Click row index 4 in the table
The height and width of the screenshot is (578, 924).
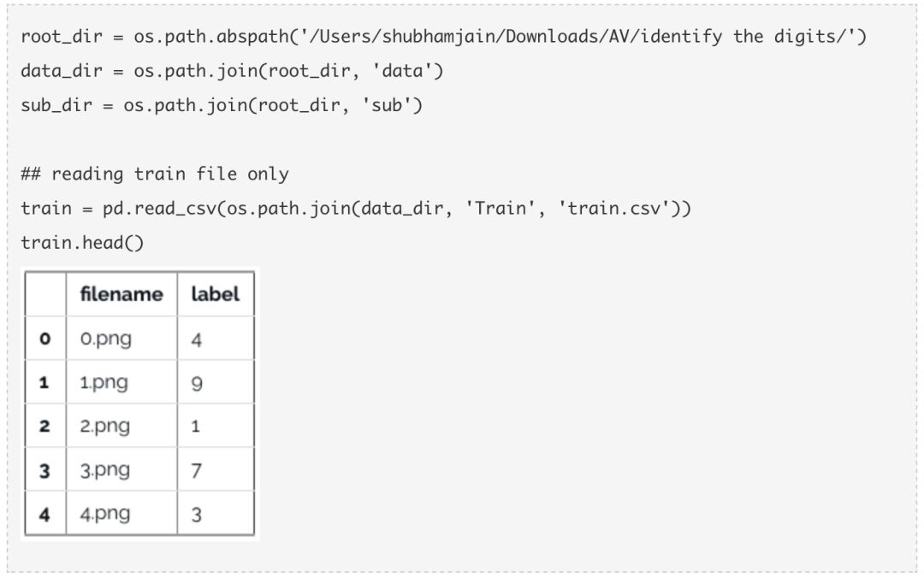[44, 515]
